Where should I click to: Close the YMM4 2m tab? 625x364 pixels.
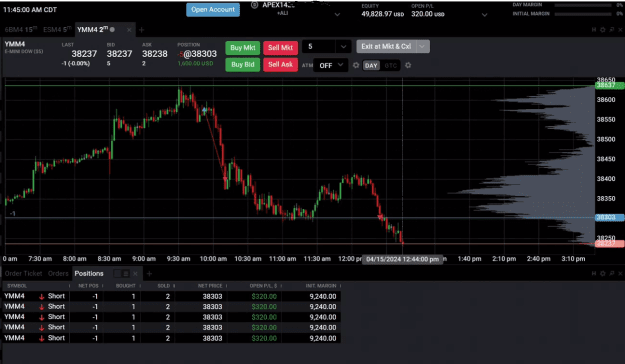coord(129,30)
